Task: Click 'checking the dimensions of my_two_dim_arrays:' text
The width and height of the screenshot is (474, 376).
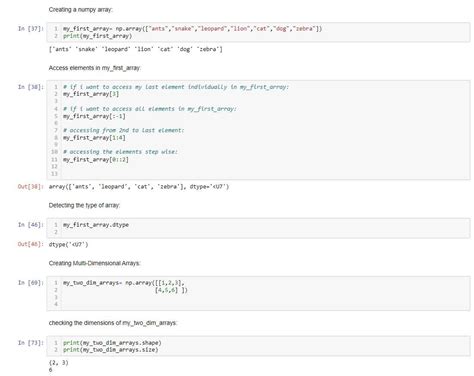Action: (x=113, y=323)
